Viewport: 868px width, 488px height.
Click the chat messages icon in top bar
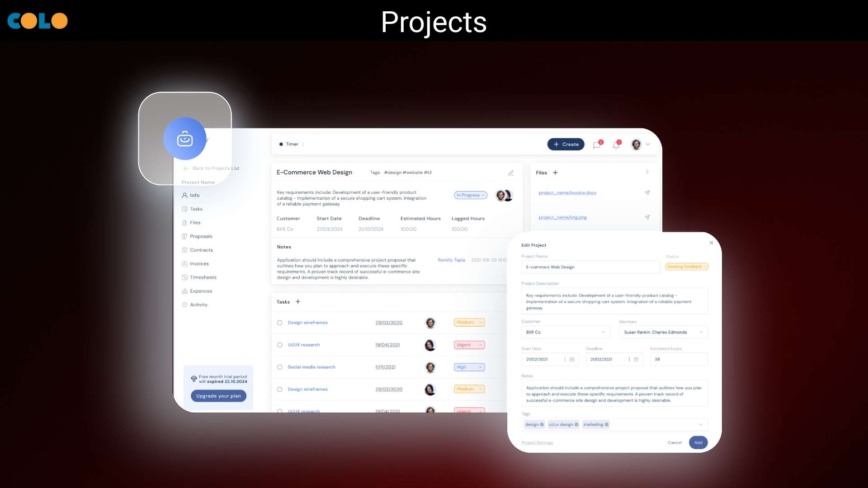[x=597, y=144]
